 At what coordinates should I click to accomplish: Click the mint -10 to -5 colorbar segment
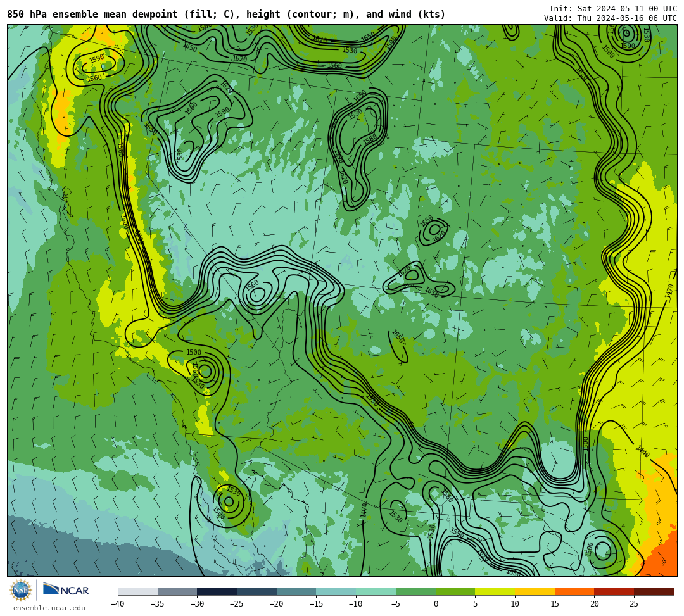tap(376, 591)
